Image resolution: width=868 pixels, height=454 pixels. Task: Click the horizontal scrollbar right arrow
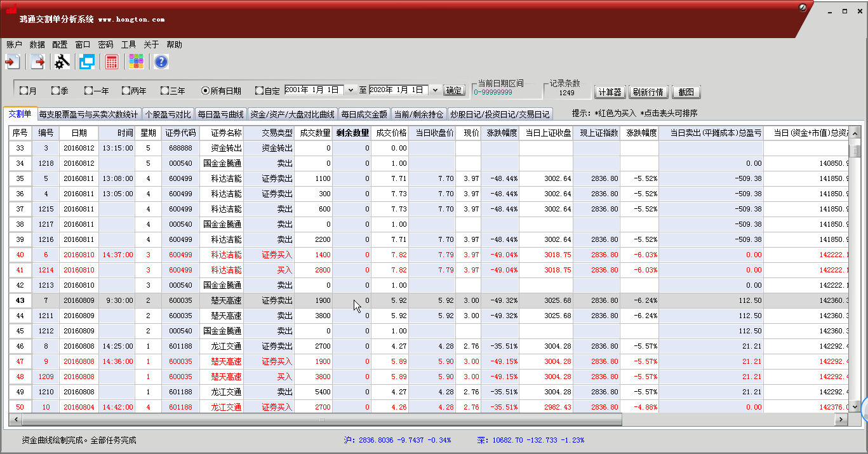click(x=841, y=420)
